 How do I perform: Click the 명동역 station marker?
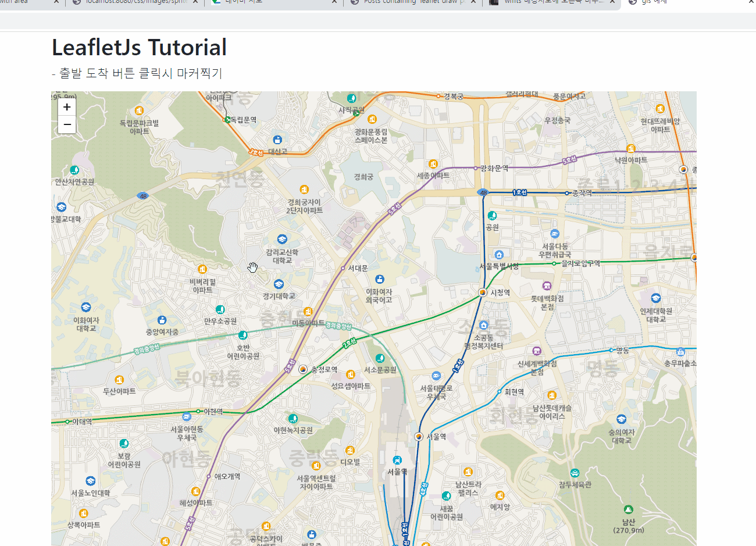(x=611, y=350)
